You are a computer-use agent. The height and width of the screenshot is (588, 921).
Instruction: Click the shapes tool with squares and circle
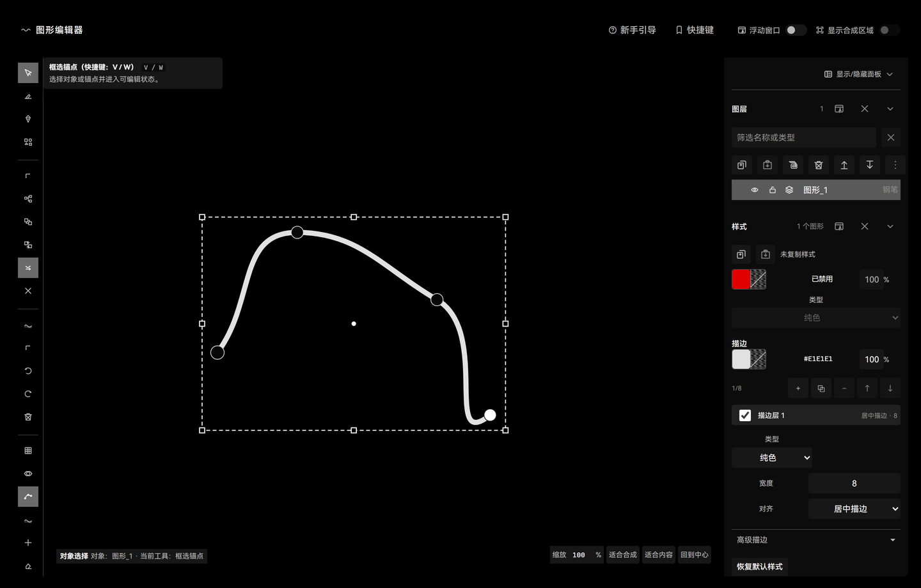tap(28, 142)
